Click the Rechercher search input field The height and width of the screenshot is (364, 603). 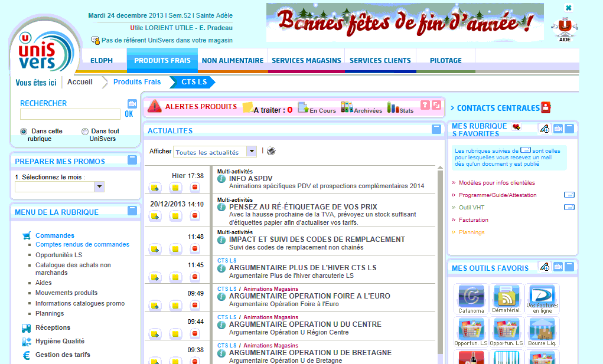tap(70, 114)
